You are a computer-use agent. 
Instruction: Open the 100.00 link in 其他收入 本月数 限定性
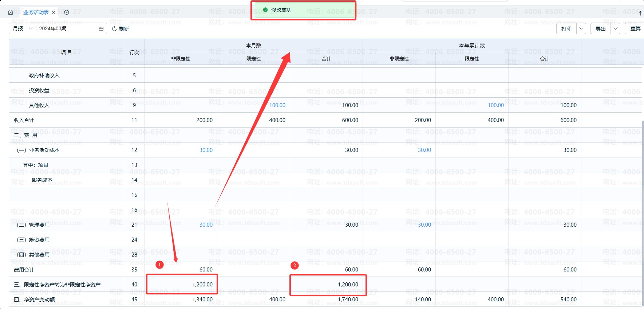click(x=277, y=105)
